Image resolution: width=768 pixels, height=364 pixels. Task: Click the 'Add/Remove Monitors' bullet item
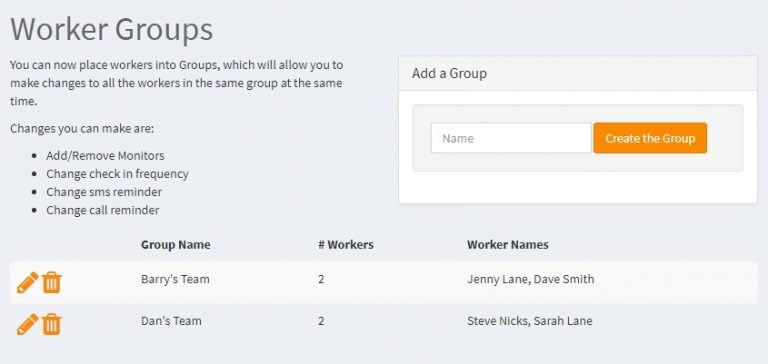(105, 156)
